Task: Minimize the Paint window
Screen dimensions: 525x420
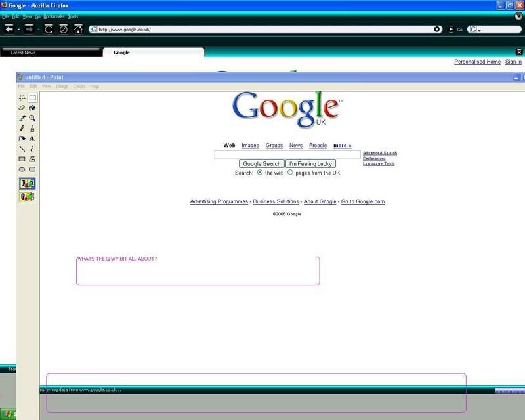Action: [516, 77]
